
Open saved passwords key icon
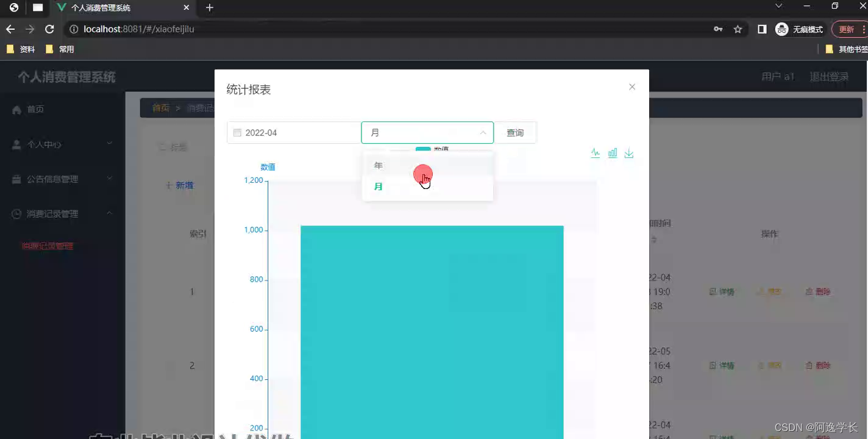(x=718, y=29)
